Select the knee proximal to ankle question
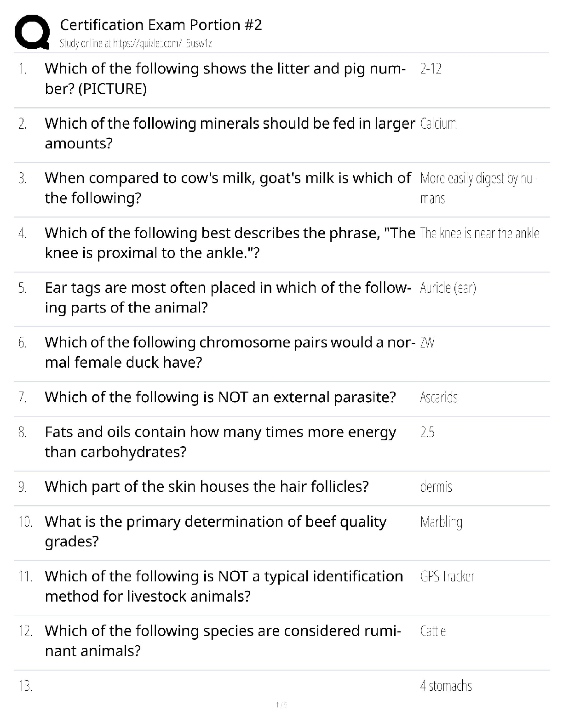The height and width of the screenshot is (728, 563). (230, 243)
